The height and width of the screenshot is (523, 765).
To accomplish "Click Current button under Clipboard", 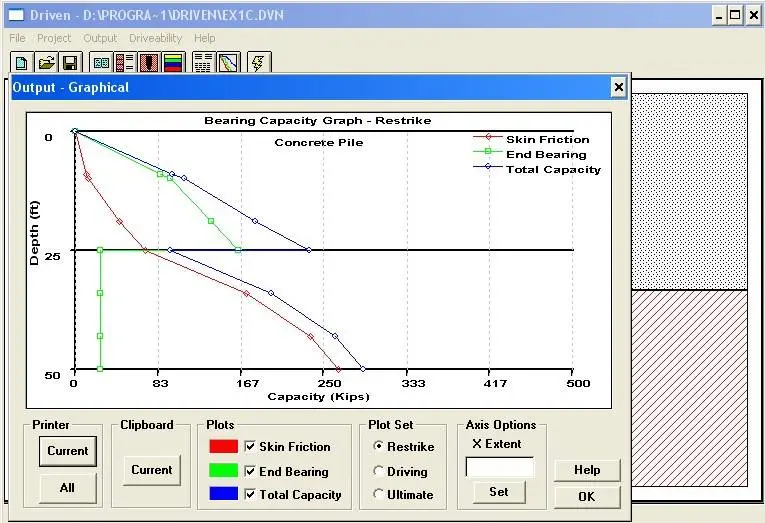I will [x=152, y=470].
